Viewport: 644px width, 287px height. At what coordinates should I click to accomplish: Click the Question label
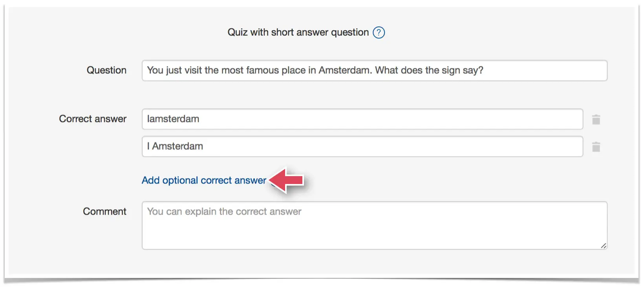click(106, 70)
